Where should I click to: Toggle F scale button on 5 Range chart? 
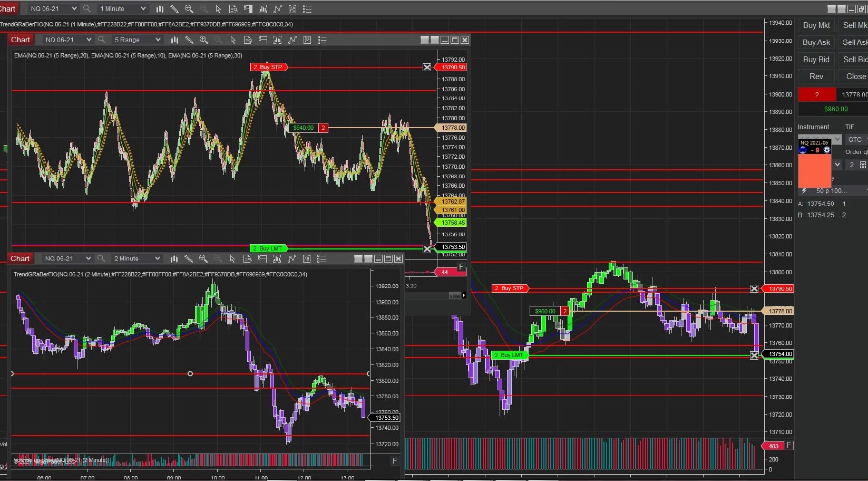(x=461, y=267)
